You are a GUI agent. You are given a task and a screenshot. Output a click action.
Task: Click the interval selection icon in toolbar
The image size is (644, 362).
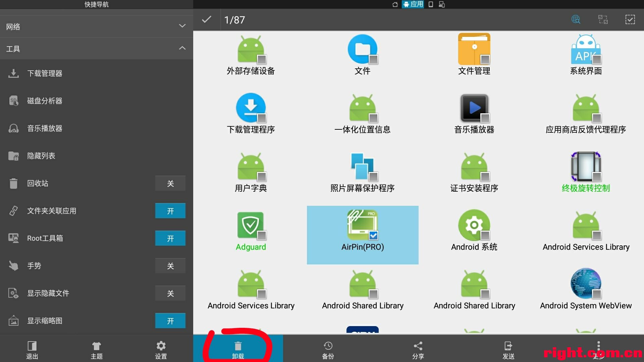[x=603, y=19]
